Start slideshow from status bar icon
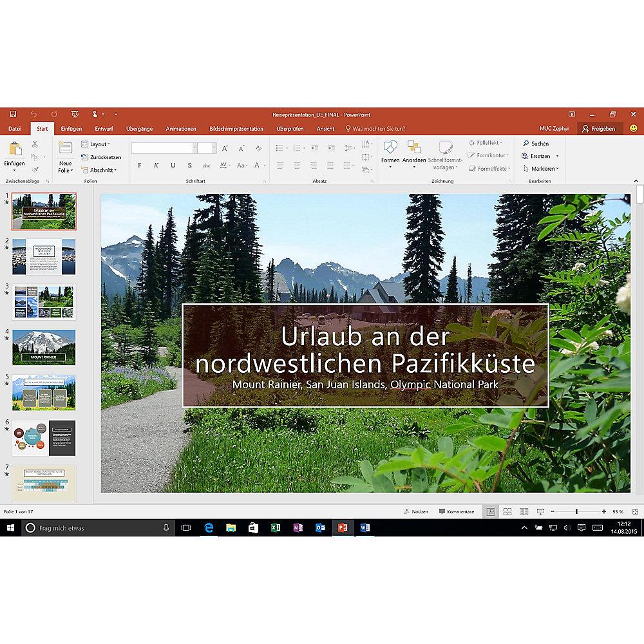The width and height of the screenshot is (644, 644). click(x=540, y=511)
